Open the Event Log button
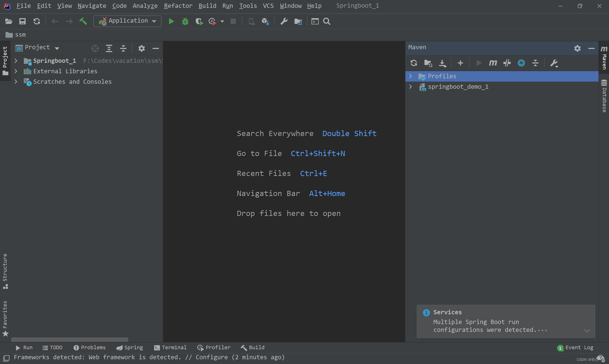Image resolution: width=609 pixels, height=364 pixels. coord(575,347)
